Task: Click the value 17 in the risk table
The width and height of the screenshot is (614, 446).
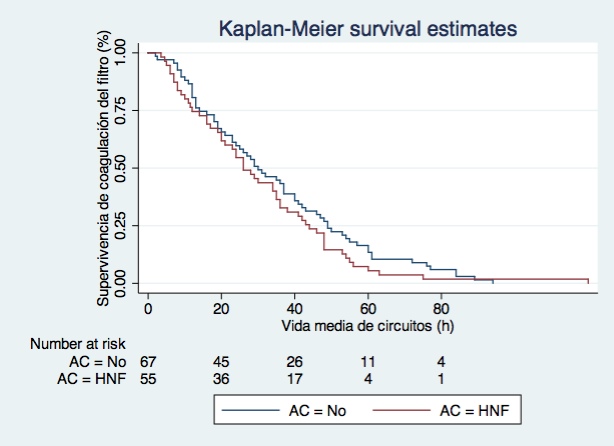Action: click(294, 378)
